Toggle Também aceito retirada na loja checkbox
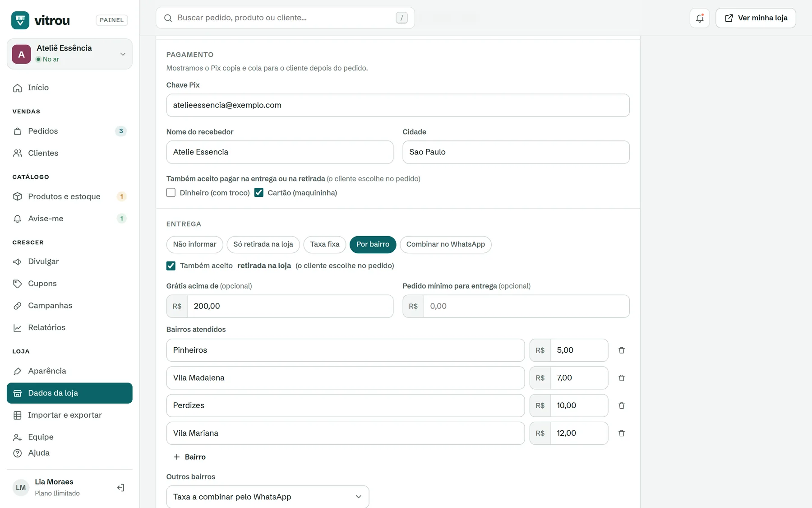812x508 pixels. pos(171,266)
